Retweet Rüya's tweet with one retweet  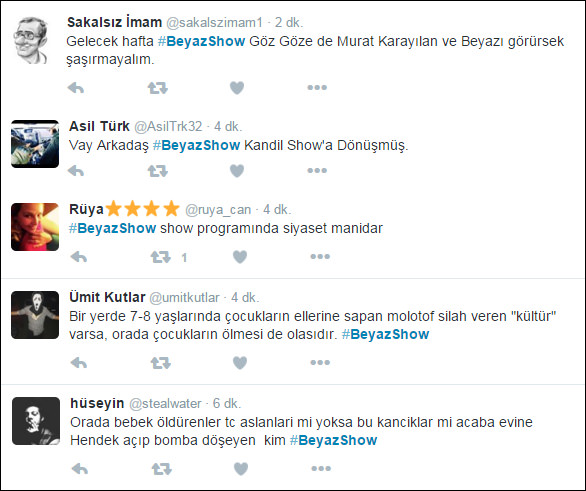point(161,257)
